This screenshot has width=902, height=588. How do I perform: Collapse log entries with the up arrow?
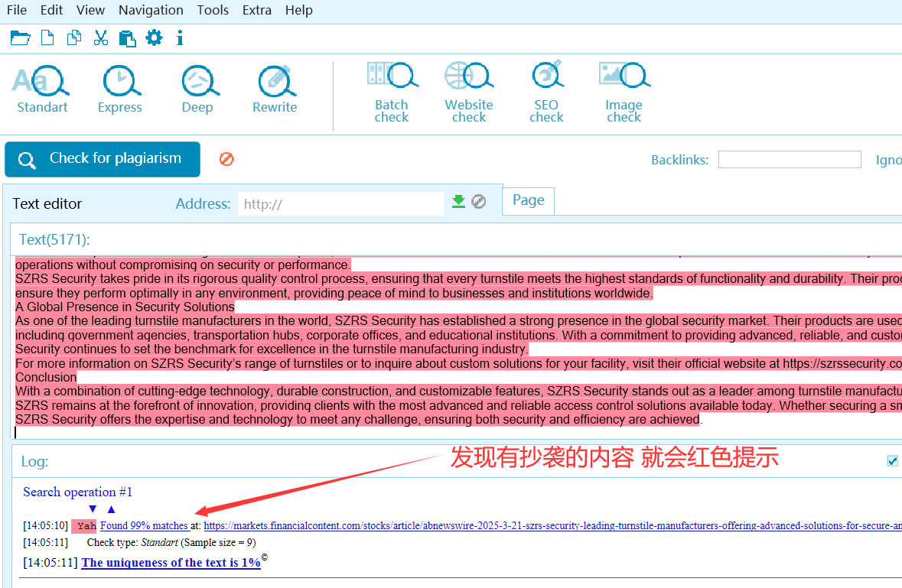111,509
